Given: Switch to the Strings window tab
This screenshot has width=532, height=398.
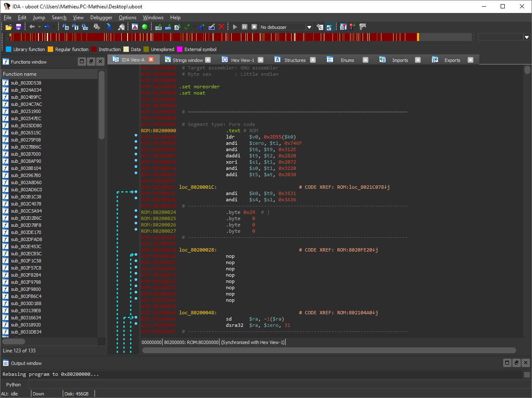Looking at the screenshot, I should [187, 60].
